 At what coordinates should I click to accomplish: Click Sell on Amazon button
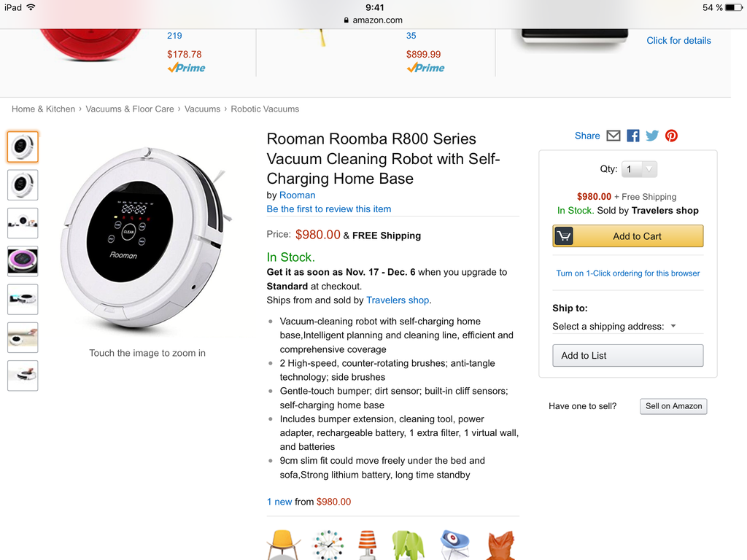673,406
